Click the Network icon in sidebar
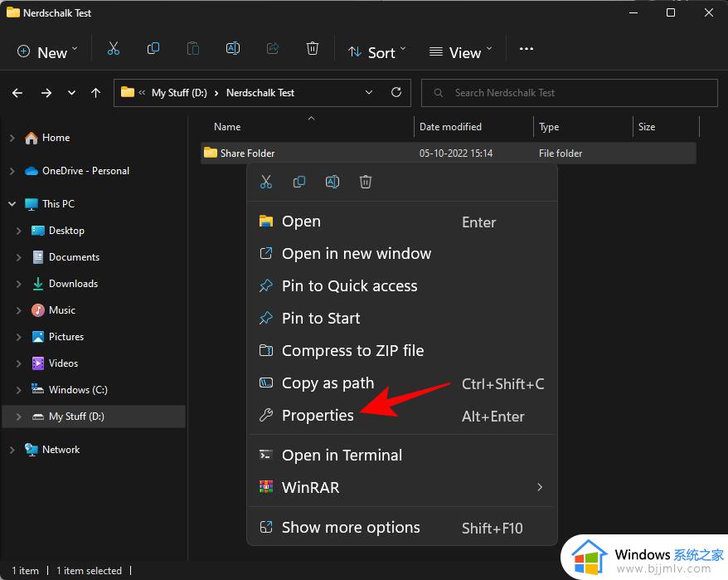 (x=32, y=450)
